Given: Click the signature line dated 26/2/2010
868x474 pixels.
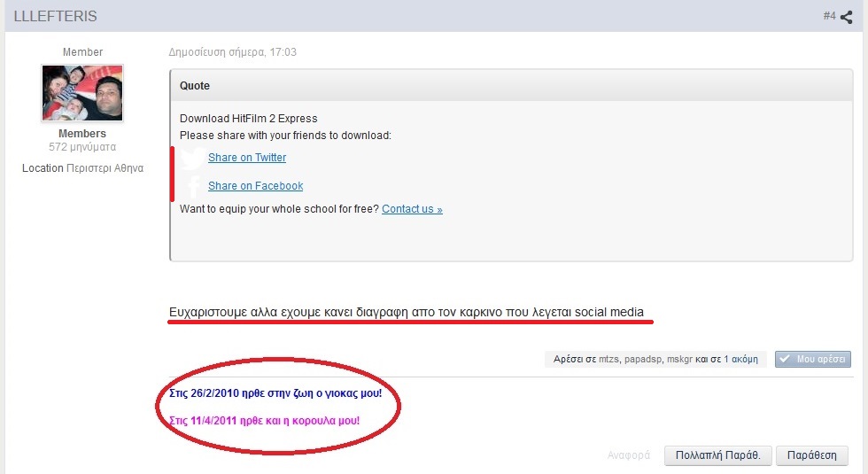Looking at the screenshot, I should coord(275,393).
